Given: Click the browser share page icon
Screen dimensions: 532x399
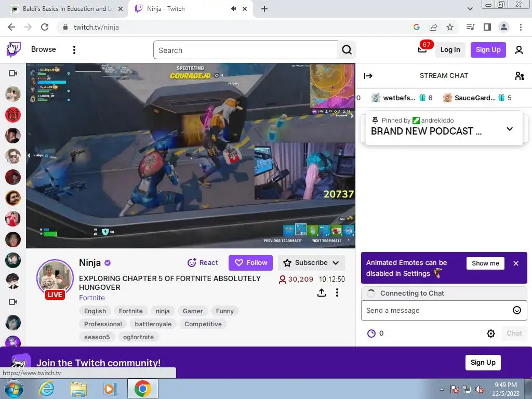Looking at the screenshot, I should point(433,27).
